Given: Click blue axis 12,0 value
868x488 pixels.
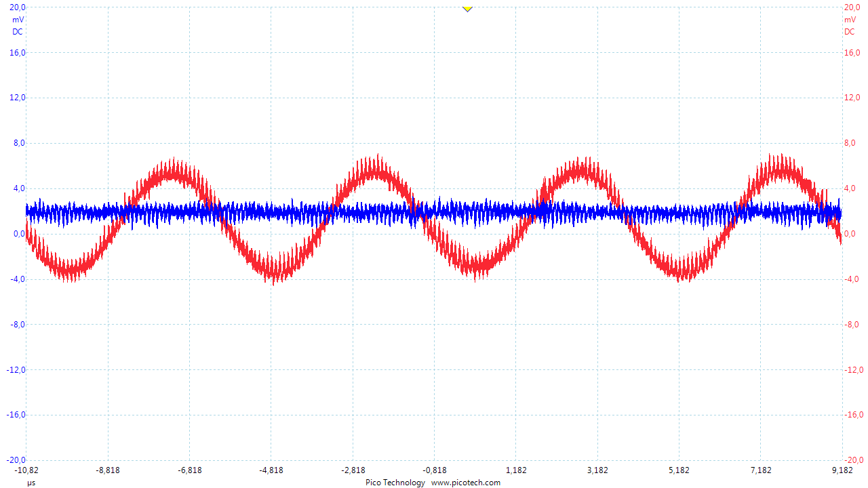Looking at the screenshot, I should pyautogui.click(x=18, y=98).
